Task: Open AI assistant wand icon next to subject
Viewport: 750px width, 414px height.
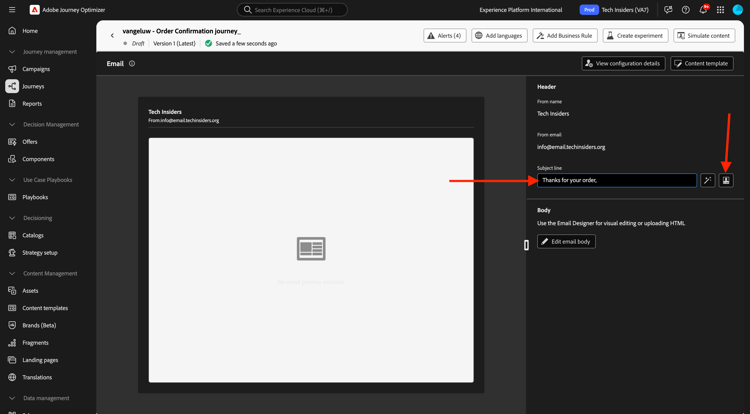Action: [x=707, y=180]
